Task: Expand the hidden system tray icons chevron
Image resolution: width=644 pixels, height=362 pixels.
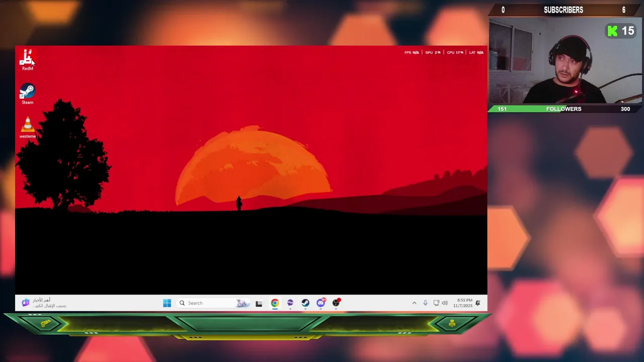Action: pyautogui.click(x=414, y=303)
